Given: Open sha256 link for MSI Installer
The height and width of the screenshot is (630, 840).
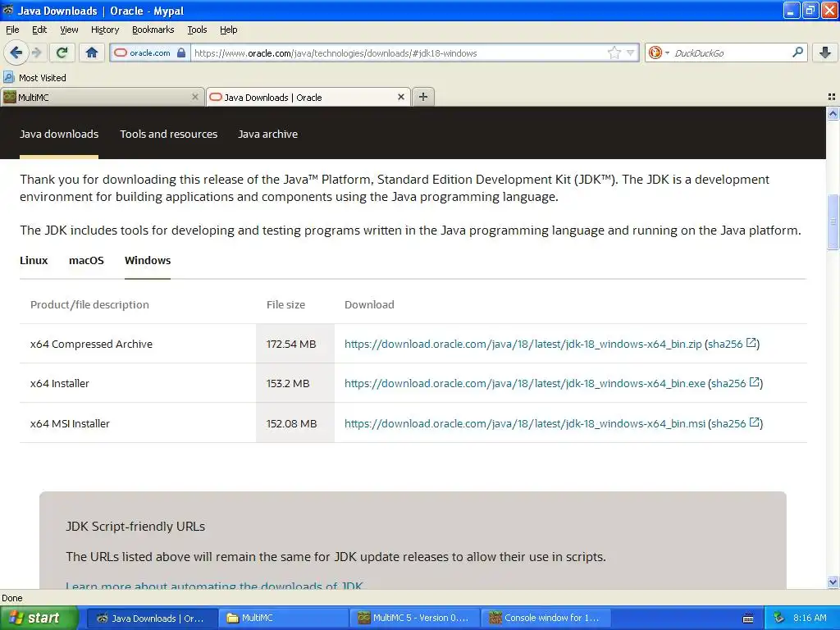Looking at the screenshot, I should click(728, 423).
